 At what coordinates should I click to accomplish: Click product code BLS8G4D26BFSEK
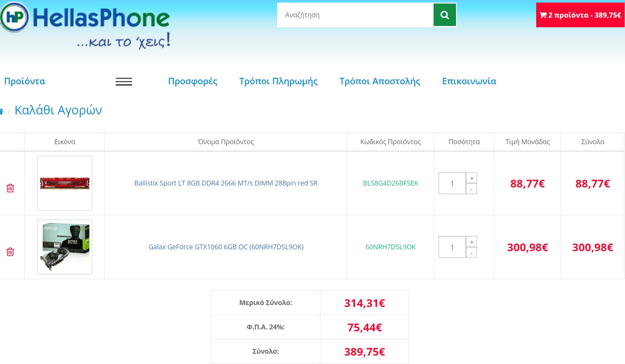(x=391, y=183)
